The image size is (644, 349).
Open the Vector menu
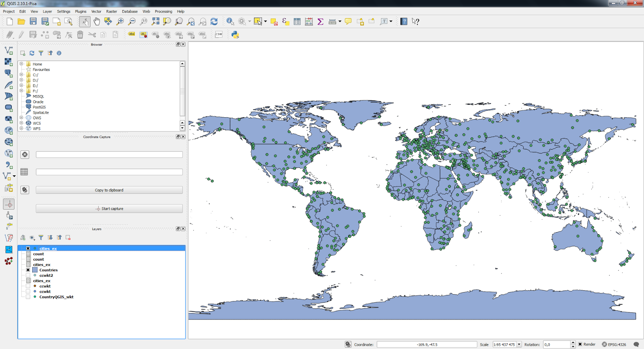96,11
